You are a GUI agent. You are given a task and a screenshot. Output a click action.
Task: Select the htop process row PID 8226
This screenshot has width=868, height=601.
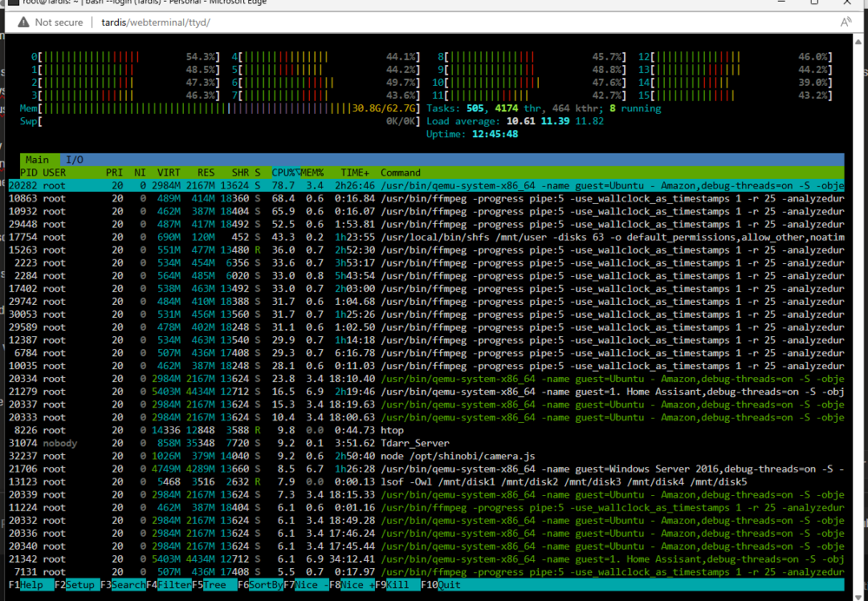tap(426, 431)
